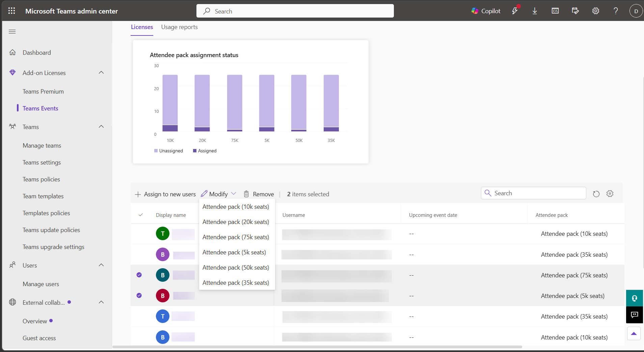Open the Copilot assistant

[486, 11]
